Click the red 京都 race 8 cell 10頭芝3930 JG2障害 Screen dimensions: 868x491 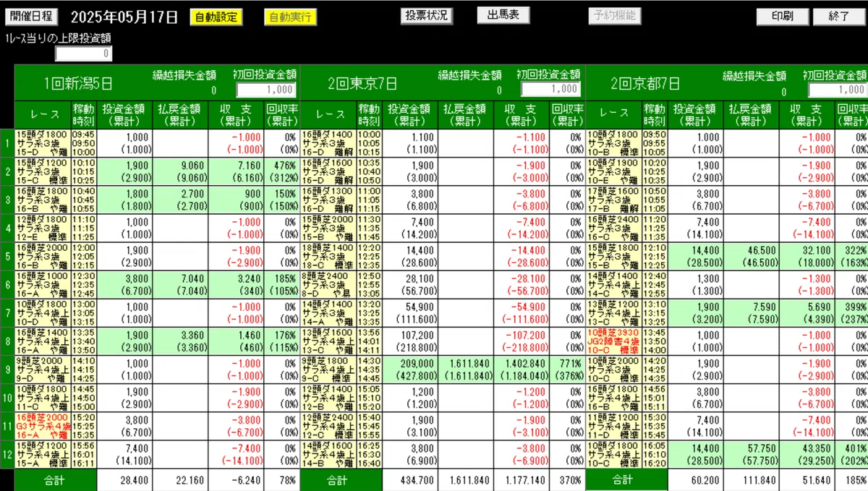click(x=613, y=341)
